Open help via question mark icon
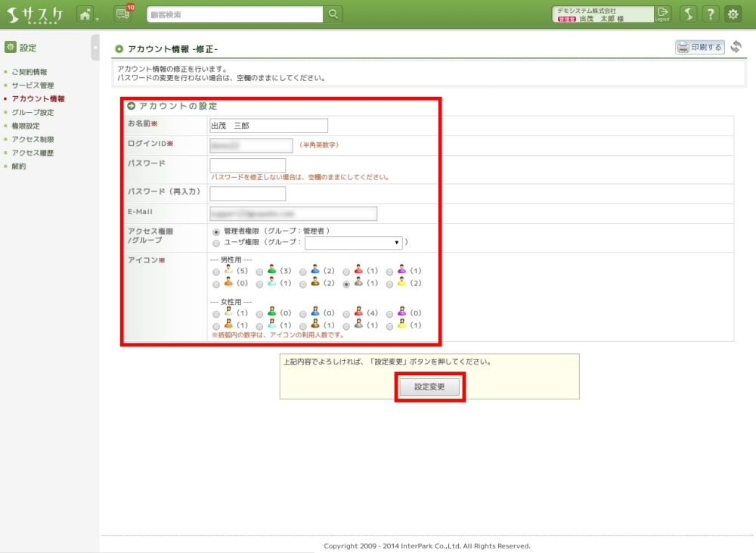 click(711, 14)
